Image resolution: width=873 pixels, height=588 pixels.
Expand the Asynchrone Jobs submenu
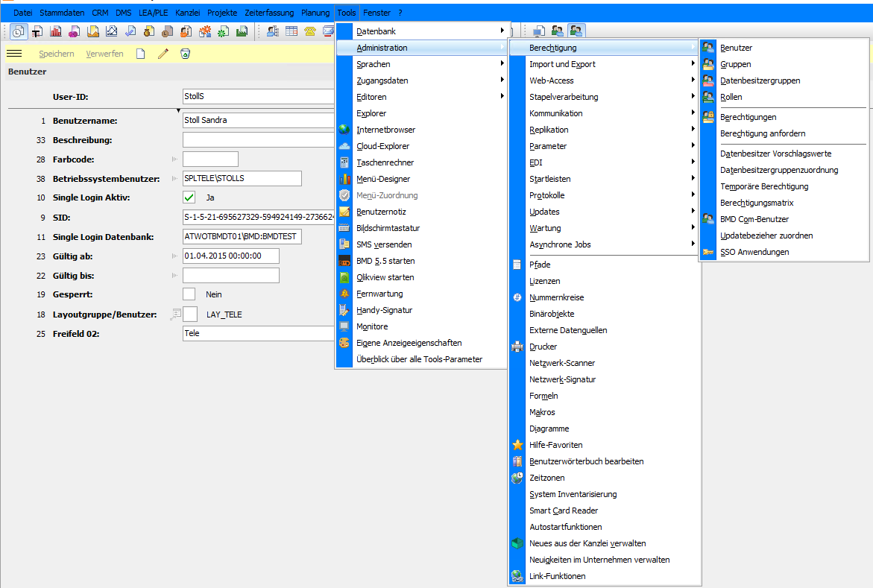click(604, 244)
